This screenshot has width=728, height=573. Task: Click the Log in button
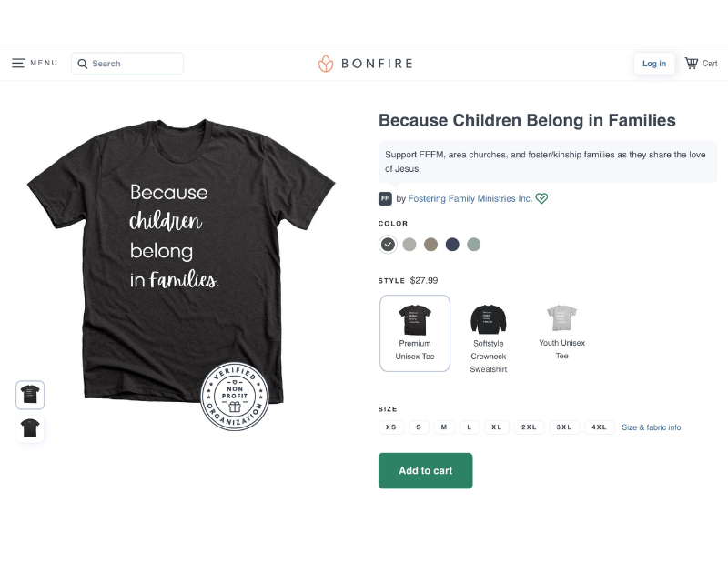point(654,64)
